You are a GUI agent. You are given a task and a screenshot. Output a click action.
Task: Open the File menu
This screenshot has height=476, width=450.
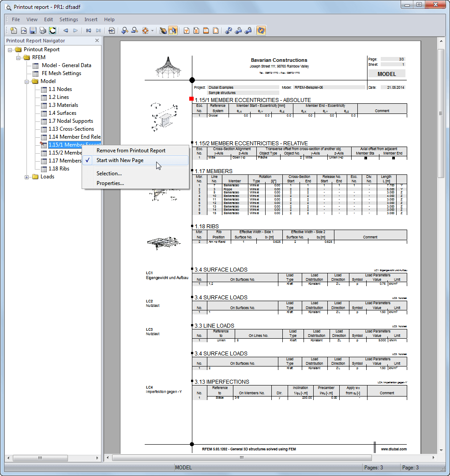16,19
